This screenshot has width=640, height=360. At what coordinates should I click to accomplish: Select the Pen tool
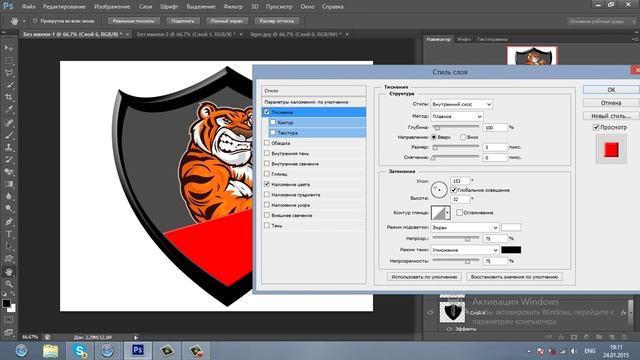9,222
